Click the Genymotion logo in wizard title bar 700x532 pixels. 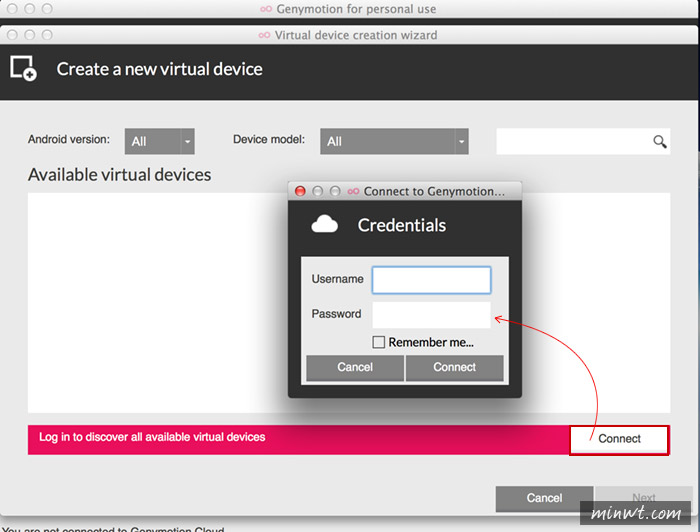(x=264, y=35)
